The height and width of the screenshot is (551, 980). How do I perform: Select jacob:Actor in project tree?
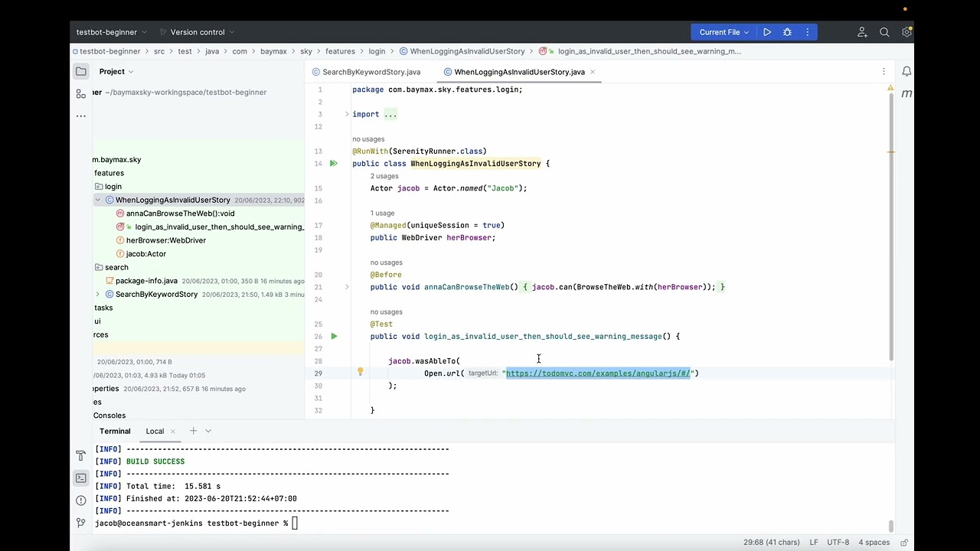pos(145,254)
